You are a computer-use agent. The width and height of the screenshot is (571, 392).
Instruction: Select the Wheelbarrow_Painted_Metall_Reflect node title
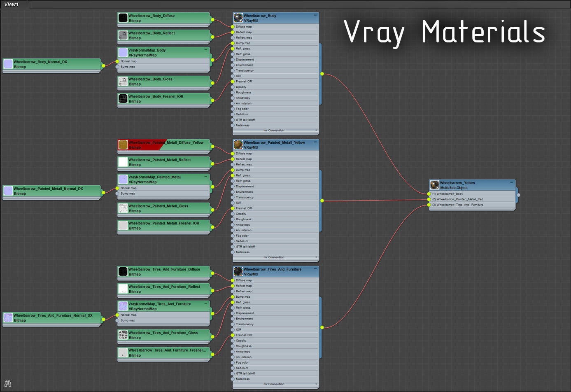click(159, 160)
